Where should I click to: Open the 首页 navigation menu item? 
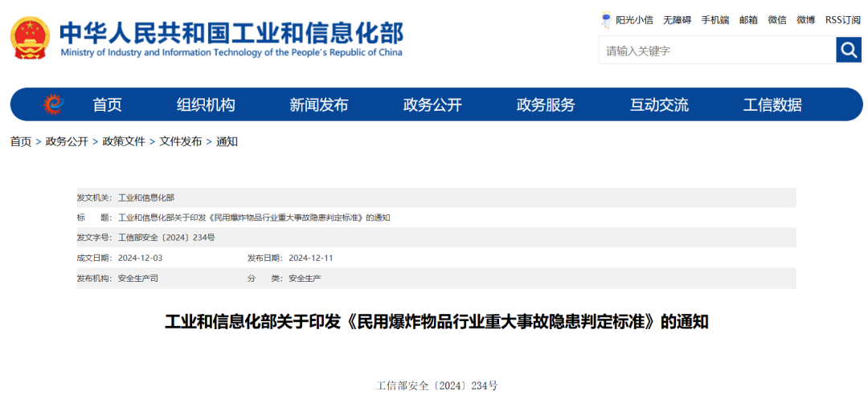(x=107, y=104)
